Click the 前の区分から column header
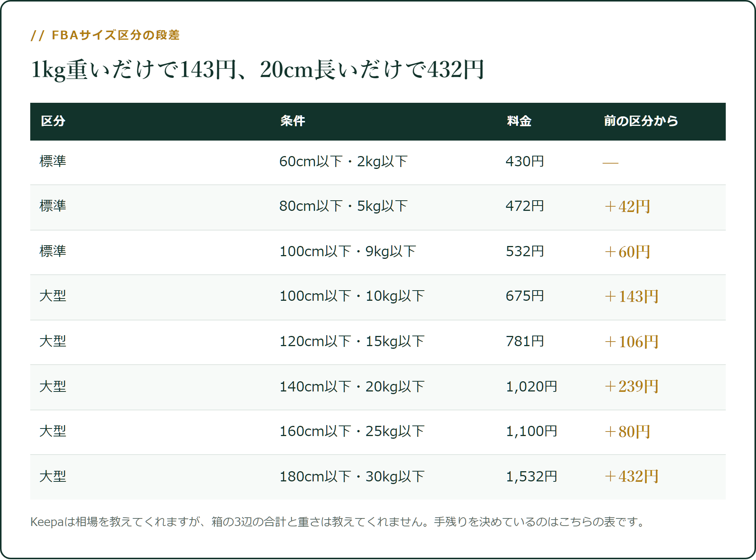756x560 pixels. [x=641, y=121]
